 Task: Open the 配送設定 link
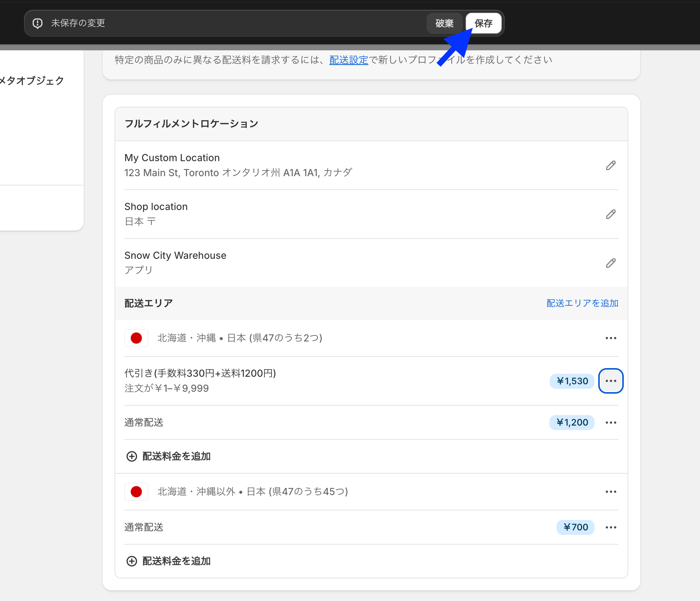(348, 60)
